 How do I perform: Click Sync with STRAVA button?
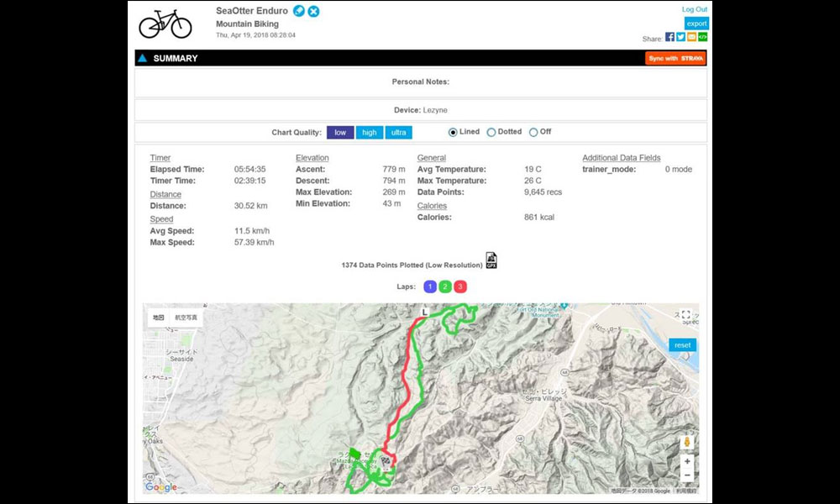pos(675,59)
